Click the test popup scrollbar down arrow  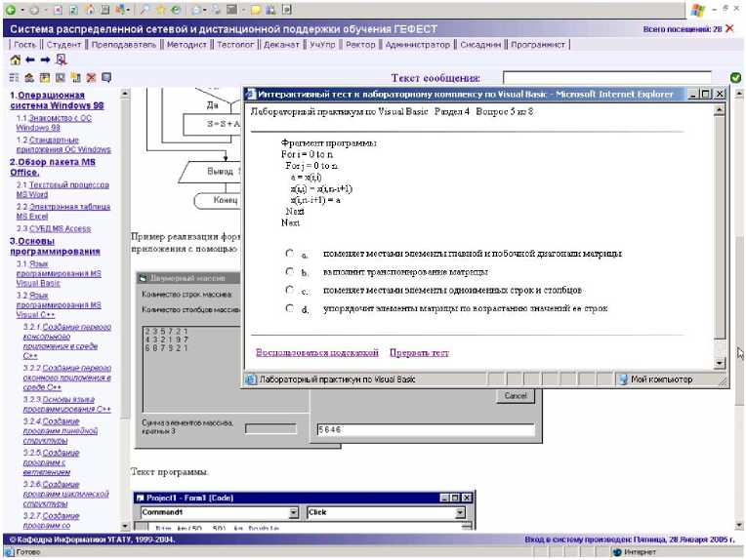point(720,364)
